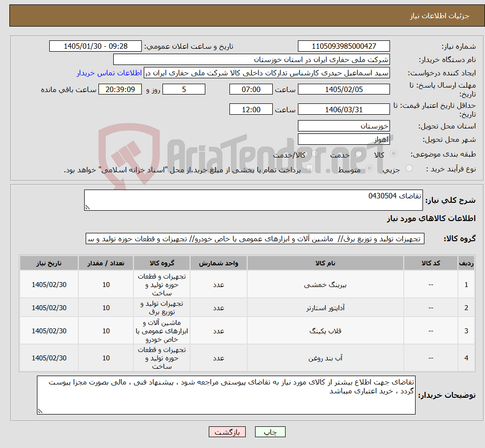Toggle the treasury bonds payment checkbox
Viewport: 485px width, 448px height.
(x=309, y=168)
